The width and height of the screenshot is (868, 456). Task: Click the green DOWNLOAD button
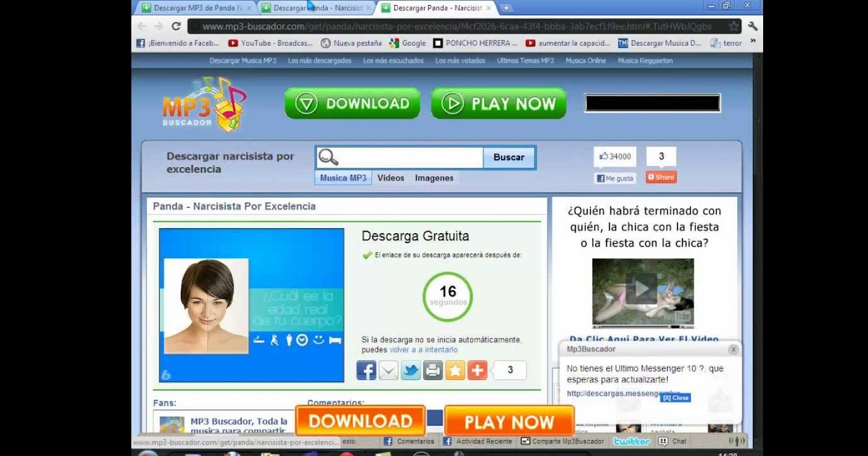tap(352, 104)
